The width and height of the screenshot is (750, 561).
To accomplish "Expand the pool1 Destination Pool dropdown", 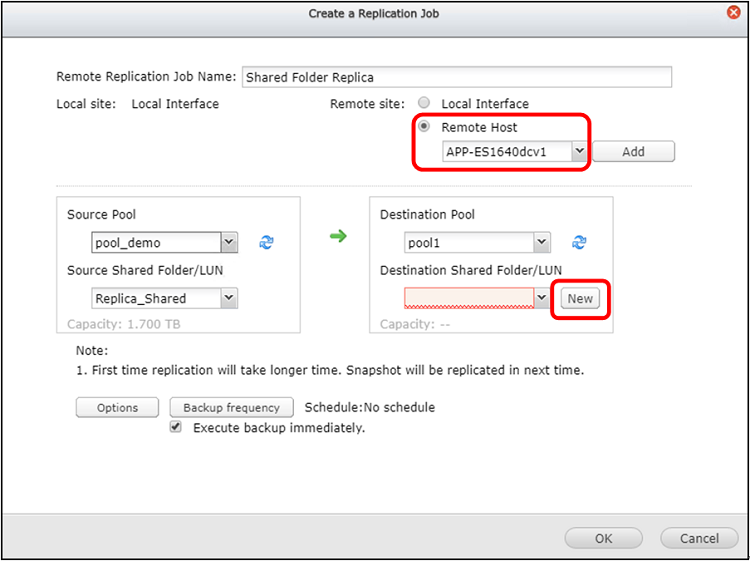I will click(541, 242).
